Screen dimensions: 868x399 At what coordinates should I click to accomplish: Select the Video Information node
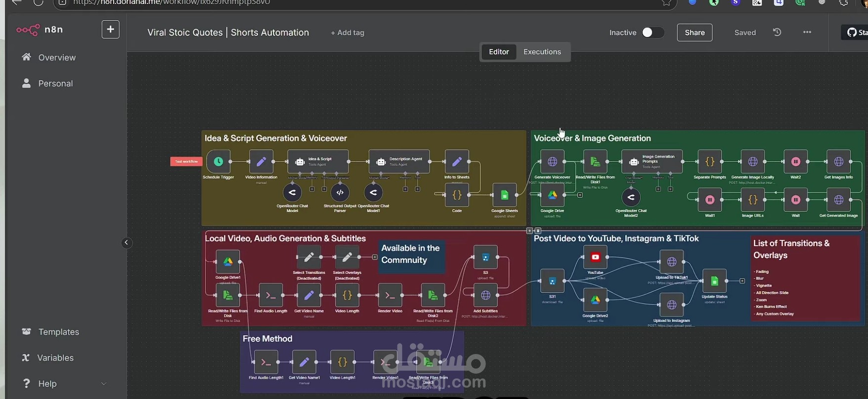pyautogui.click(x=261, y=162)
